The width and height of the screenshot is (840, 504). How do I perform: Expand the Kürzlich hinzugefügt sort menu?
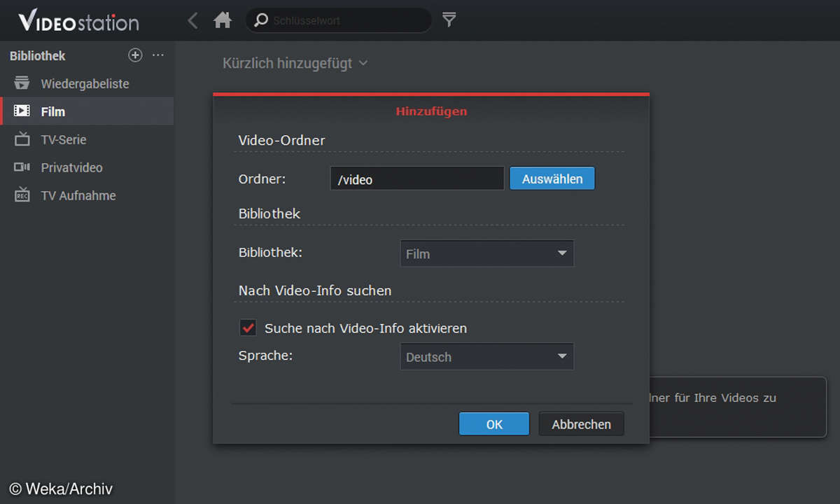pyautogui.click(x=295, y=63)
